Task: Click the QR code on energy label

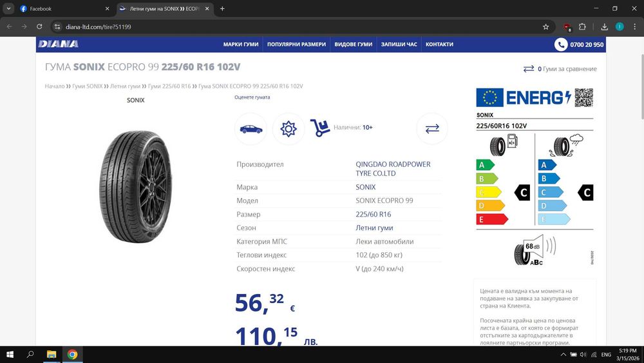Action: click(x=583, y=98)
